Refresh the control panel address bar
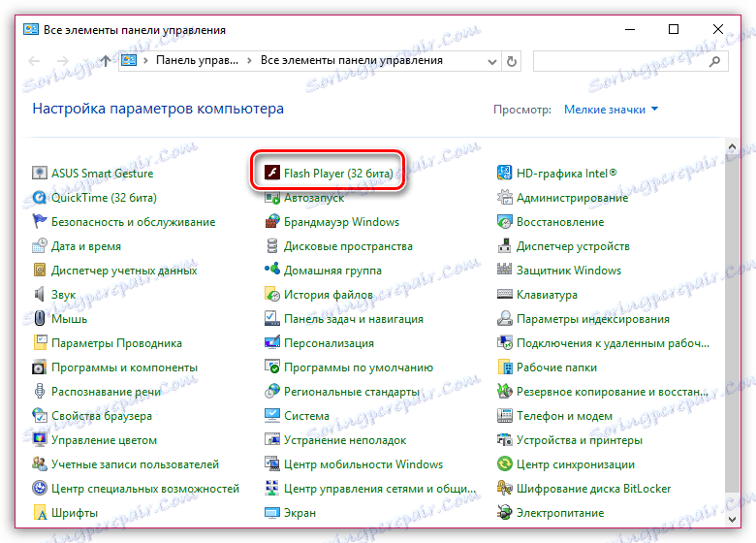 [512, 61]
